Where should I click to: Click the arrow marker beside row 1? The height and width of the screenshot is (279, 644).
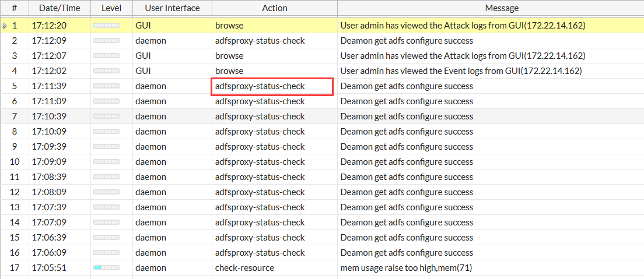(5, 26)
